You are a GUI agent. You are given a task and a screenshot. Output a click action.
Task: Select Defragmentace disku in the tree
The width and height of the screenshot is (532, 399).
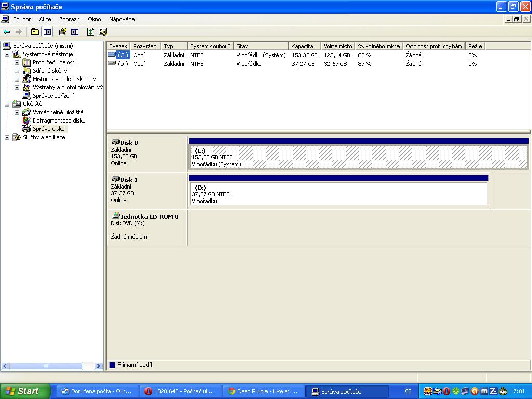(59, 121)
